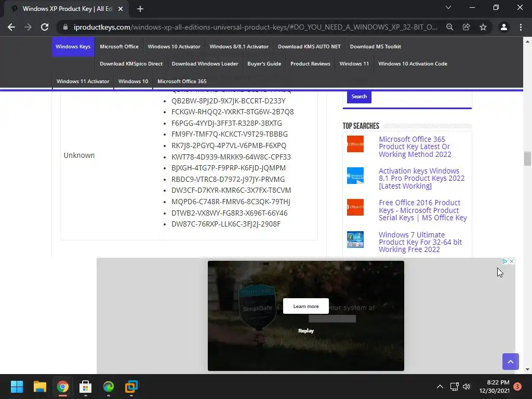The height and width of the screenshot is (399, 532).
Task: Open AdChoices info triangle icon
Action: click(x=505, y=261)
